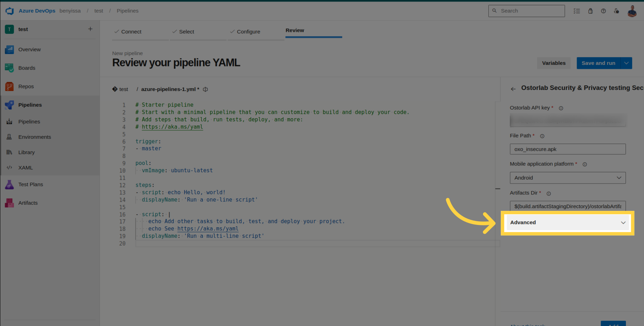The image size is (644, 326).
Task: Click the Overview sidebar icon
Action: [9, 50]
